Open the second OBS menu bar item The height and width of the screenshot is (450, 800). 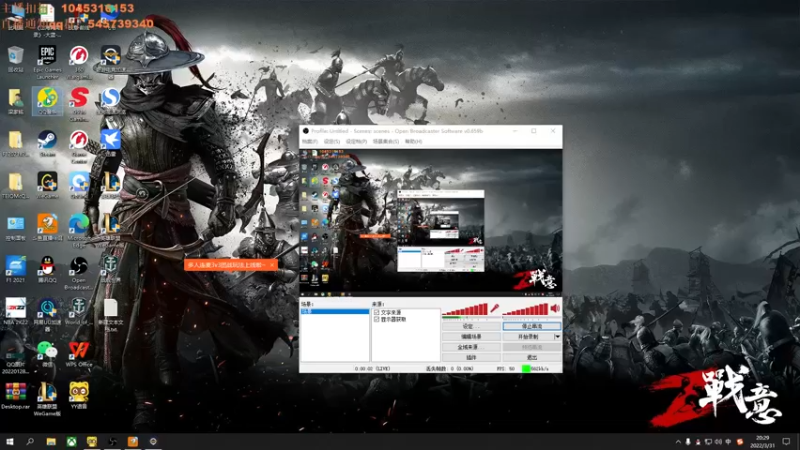point(332,141)
